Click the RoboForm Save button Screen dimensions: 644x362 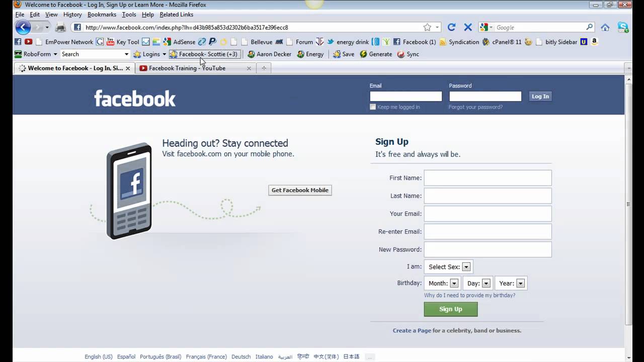(x=344, y=54)
